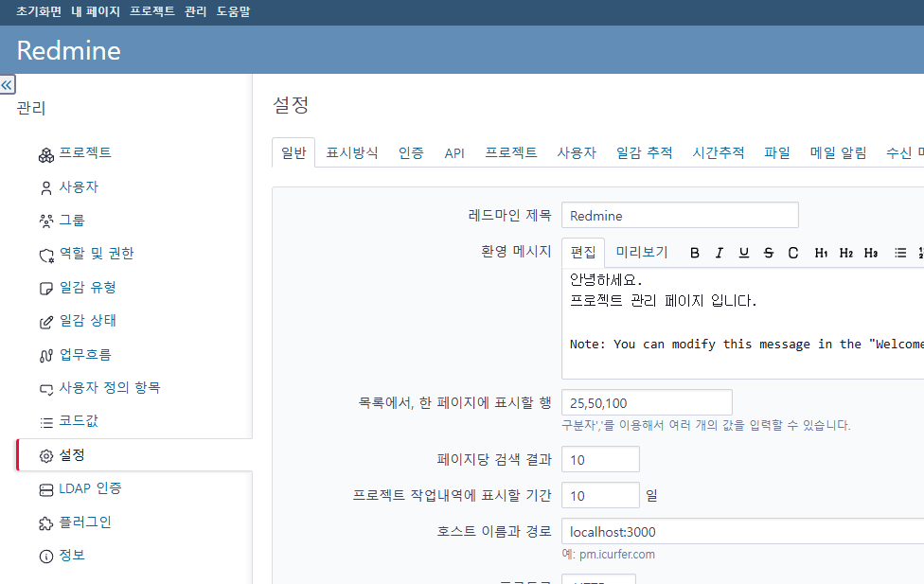This screenshot has height=584, width=924.
Task: Switch to the 표시방식 settings tab
Action: pyautogui.click(x=352, y=152)
